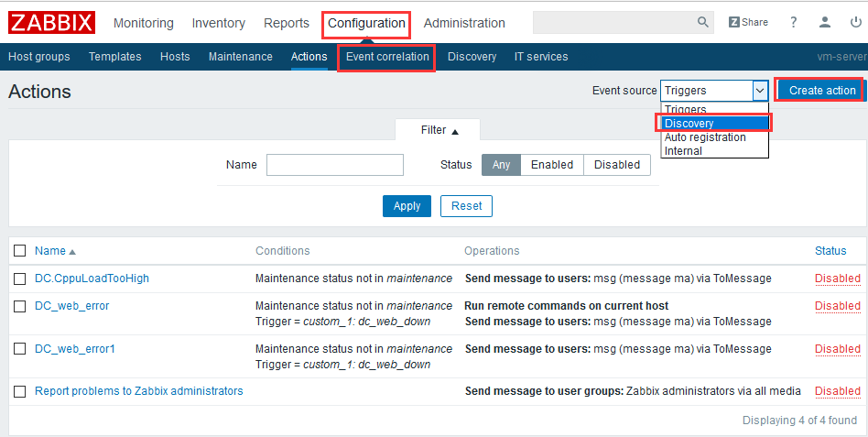Screen dimensions: 868x437
Task: Open the Configuration menu
Action: click(366, 23)
